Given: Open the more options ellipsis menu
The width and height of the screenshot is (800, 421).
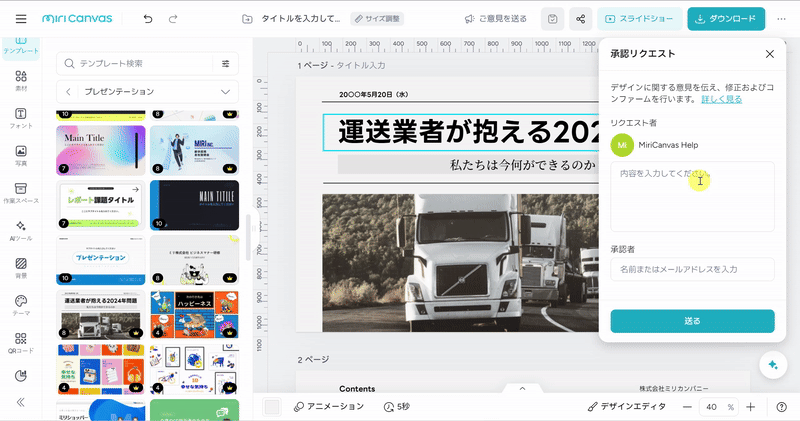Looking at the screenshot, I should (781, 19).
